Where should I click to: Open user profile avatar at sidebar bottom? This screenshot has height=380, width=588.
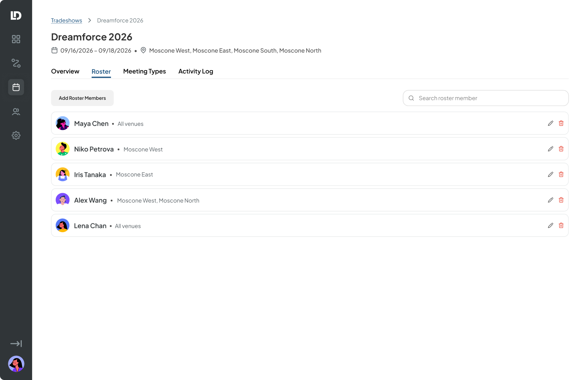[16, 364]
